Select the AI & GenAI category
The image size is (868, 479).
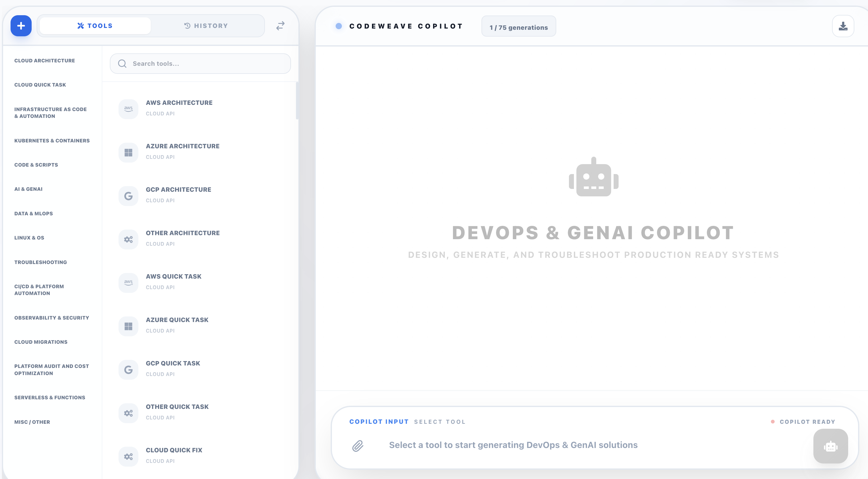pyautogui.click(x=28, y=189)
